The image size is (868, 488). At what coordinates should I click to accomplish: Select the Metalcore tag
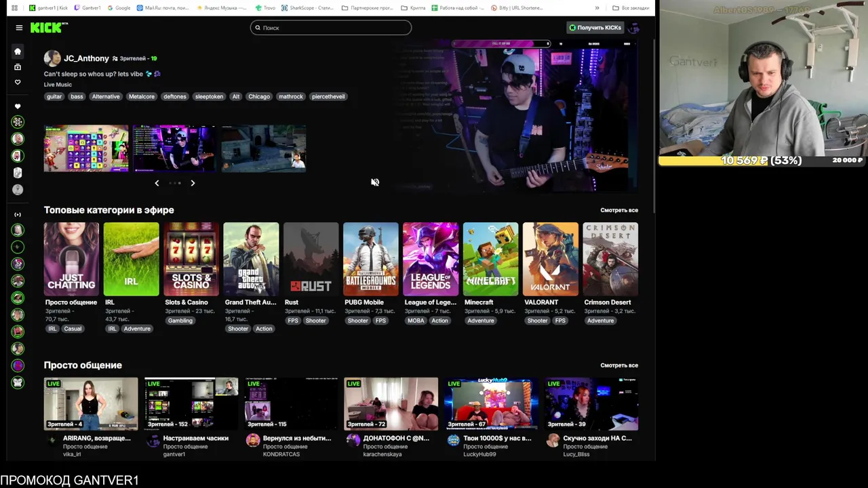[x=142, y=96]
